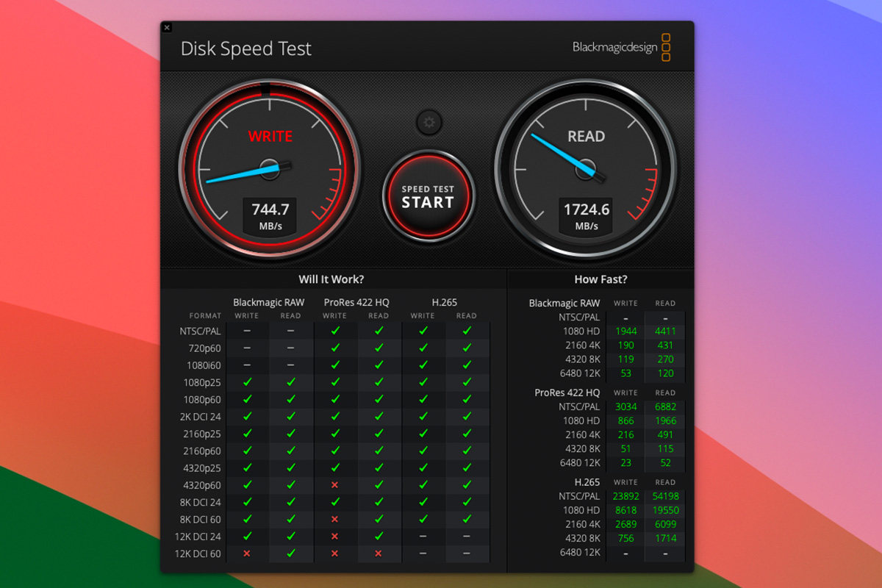Image resolution: width=882 pixels, height=588 pixels.
Task: Click the red cross for 12K DCI 24 ProRes write
Action: click(335, 536)
